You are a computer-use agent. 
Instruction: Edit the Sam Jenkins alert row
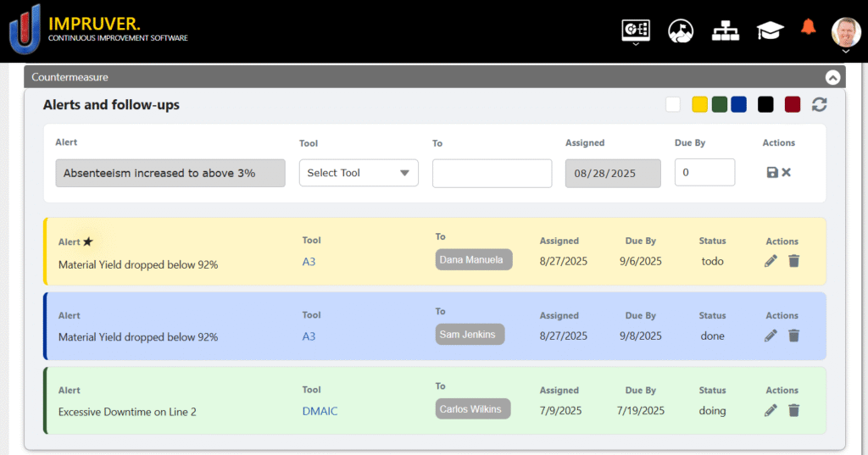point(771,336)
